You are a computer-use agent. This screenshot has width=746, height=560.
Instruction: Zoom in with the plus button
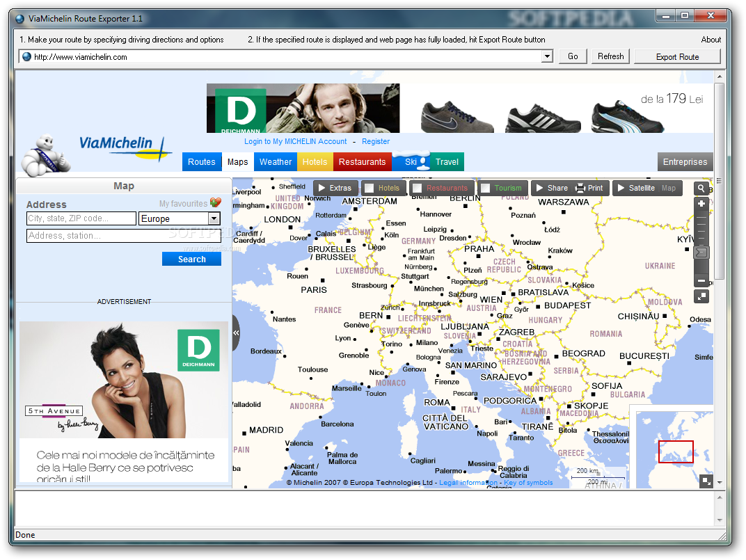pyautogui.click(x=701, y=204)
